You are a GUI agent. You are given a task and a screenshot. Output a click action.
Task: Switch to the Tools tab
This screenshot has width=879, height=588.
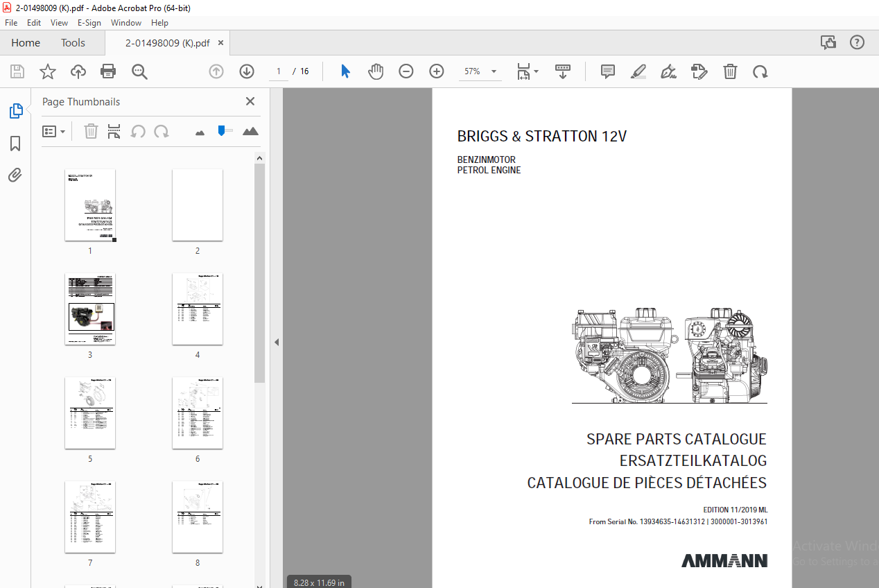[73, 42]
